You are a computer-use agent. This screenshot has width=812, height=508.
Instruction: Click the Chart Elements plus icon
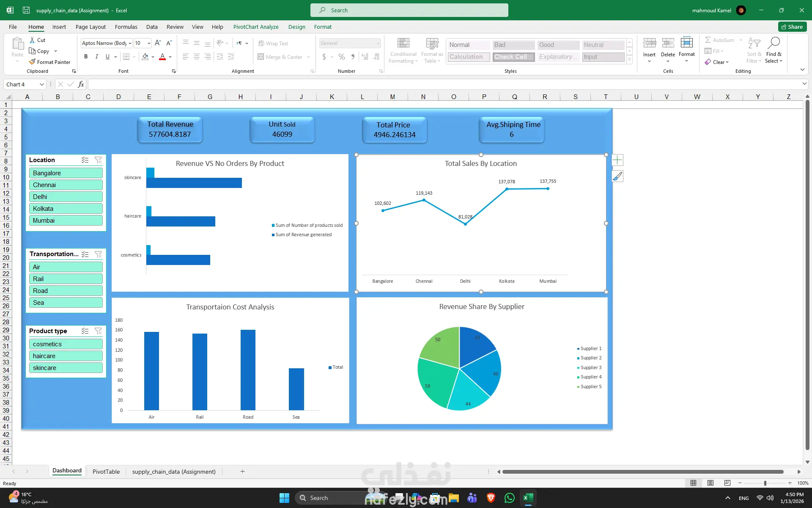coord(617,160)
